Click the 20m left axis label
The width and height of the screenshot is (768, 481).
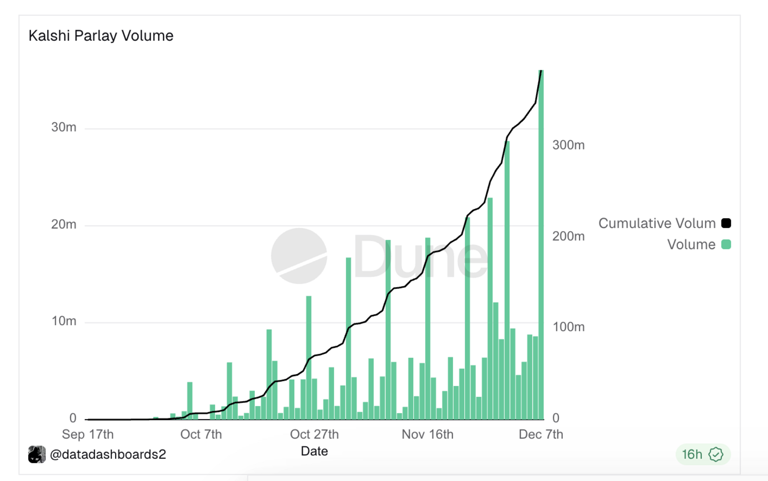coord(64,224)
